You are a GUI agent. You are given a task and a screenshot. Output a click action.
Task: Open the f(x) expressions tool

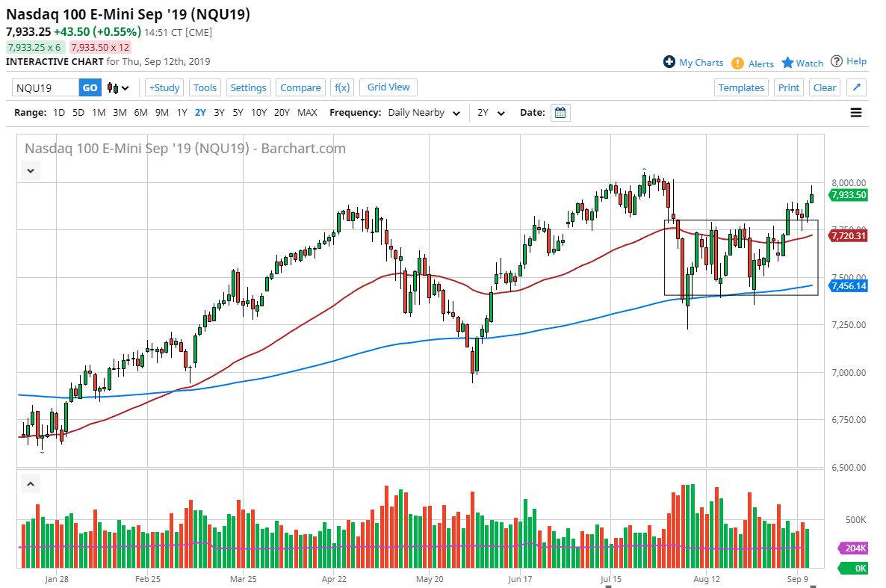pyautogui.click(x=342, y=87)
